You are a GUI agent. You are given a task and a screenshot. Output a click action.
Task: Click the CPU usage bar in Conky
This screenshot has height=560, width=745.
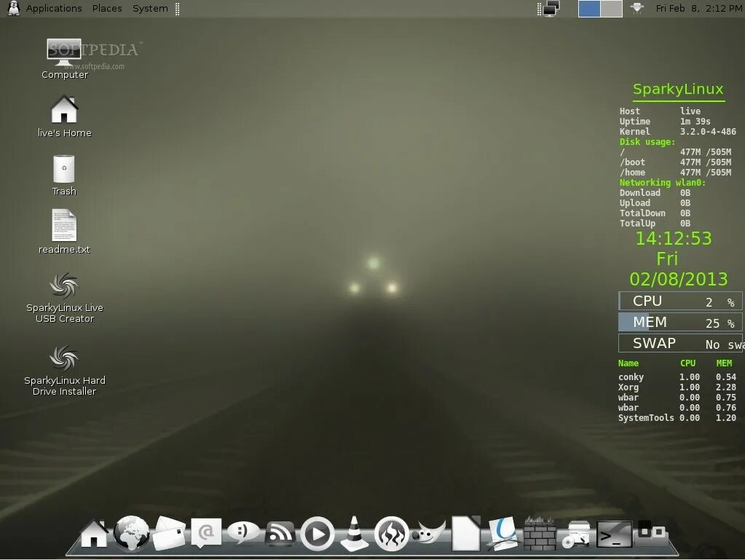coord(680,301)
